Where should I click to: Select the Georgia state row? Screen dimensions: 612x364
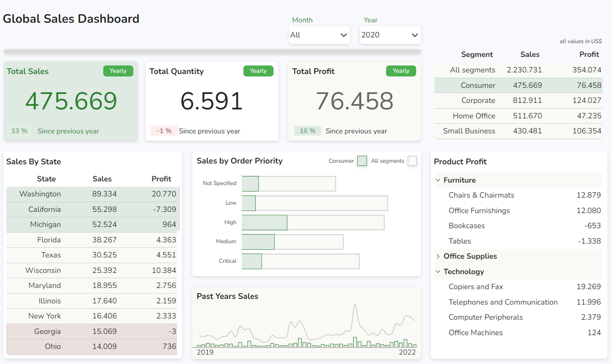pos(91,332)
